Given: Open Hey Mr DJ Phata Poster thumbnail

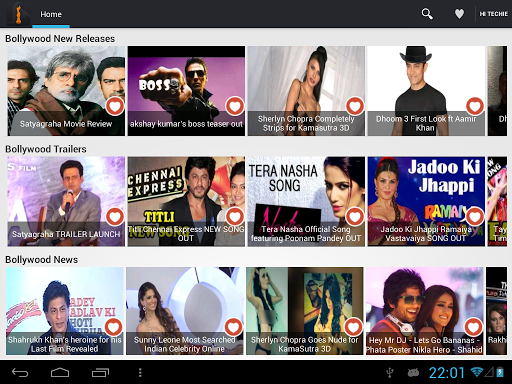Looking at the screenshot, I should 425,311.
